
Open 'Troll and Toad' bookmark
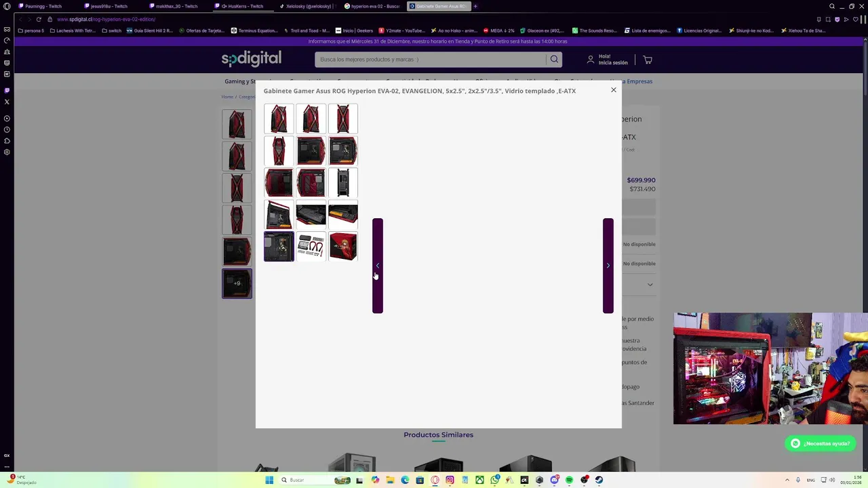pyautogui.click(x=306, y=30)
